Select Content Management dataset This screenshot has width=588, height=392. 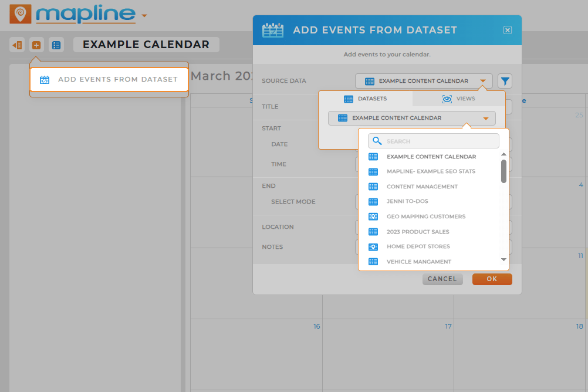[423, 187]
